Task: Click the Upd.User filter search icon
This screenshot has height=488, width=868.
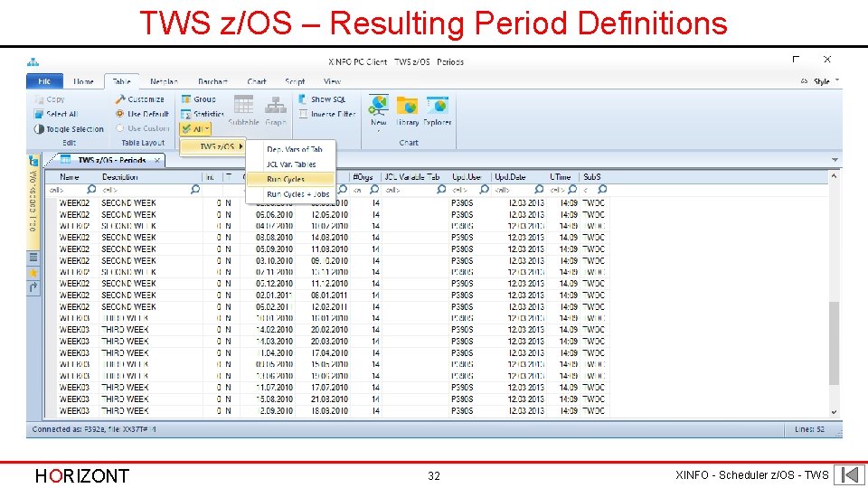Action: coord(484,189)
